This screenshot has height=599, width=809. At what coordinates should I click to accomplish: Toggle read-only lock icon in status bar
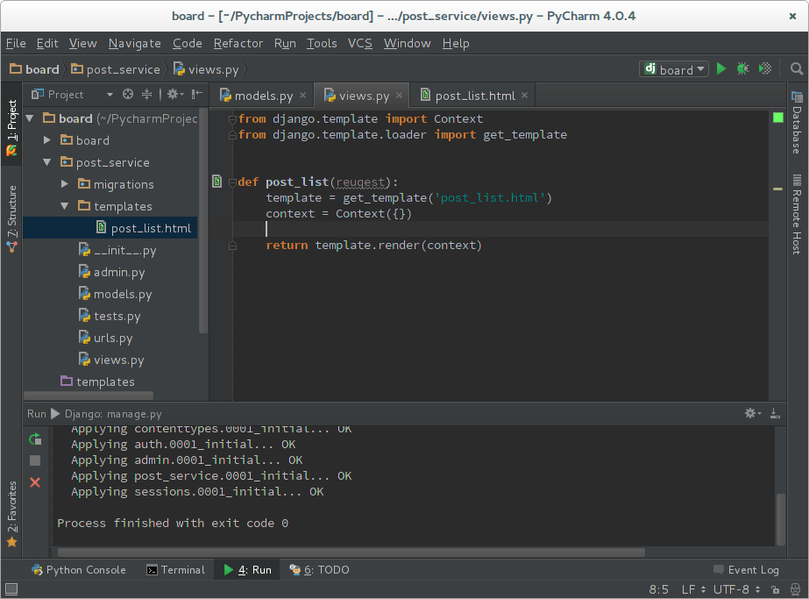(775, 589)
